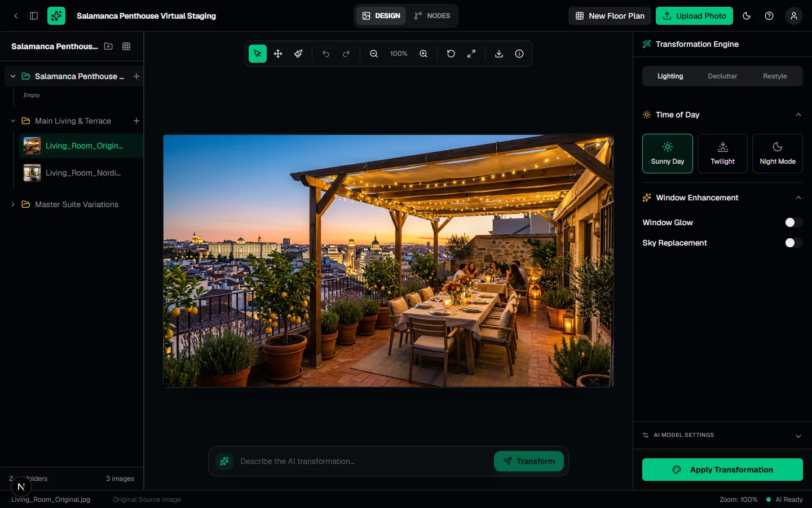Switch to the Design view
812x508 pixels.
point(381,16)
